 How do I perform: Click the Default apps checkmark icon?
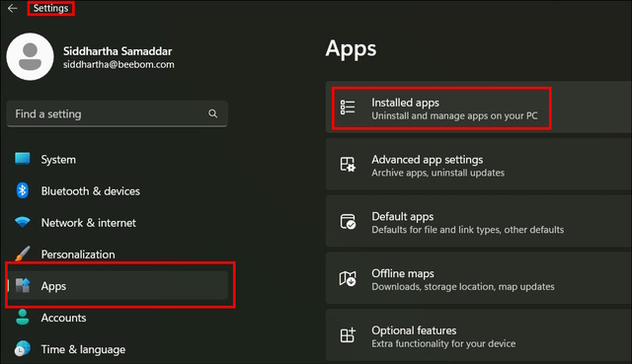coord(348,222)
